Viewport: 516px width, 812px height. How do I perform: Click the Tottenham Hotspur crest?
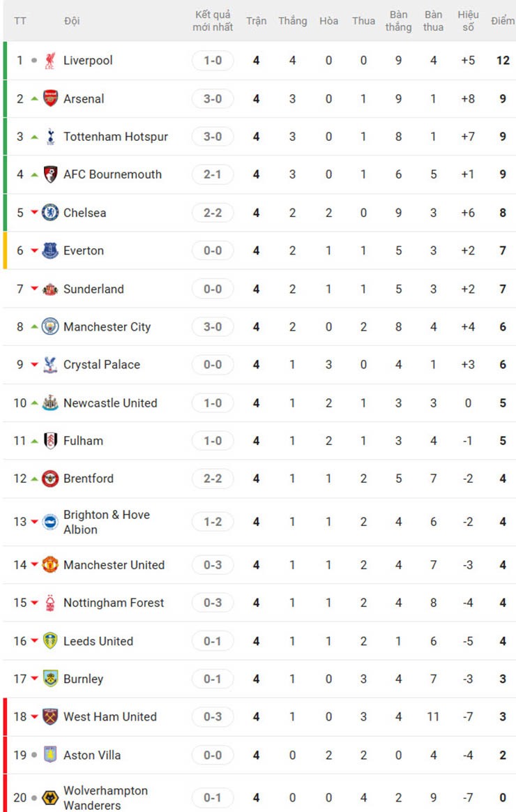49,137
